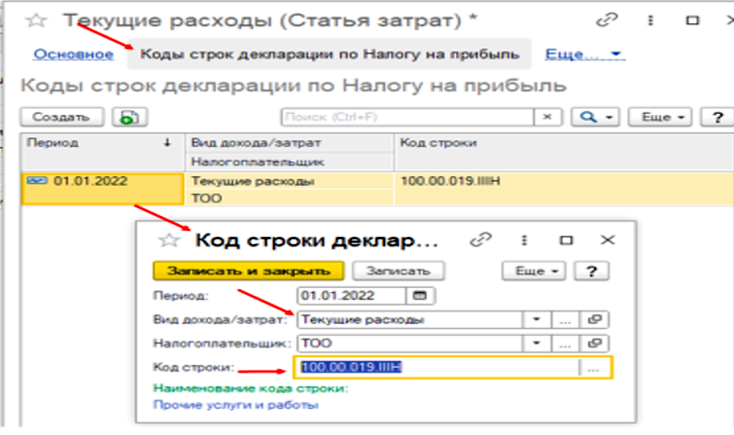Expand the Вид дохода/затрат dropdown arrow
The width and height of the screenshot is (734, 435).
536,320
